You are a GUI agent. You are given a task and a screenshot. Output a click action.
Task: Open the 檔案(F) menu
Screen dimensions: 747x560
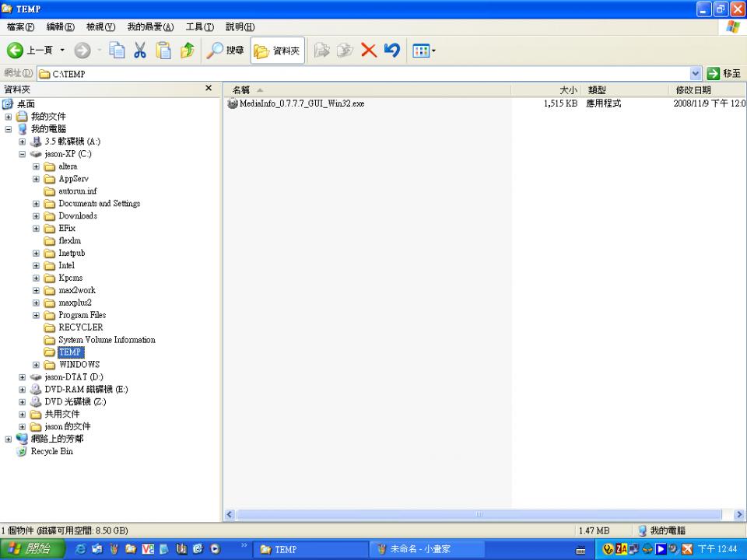tap(20, 27)
